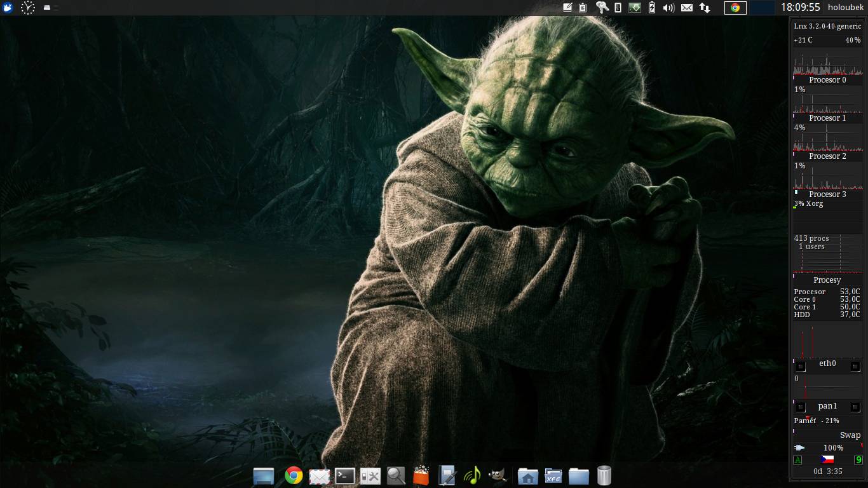Screen dimensions: 868x488
Task: Open the clipboard manager tray icon
Action: (583, 8)
